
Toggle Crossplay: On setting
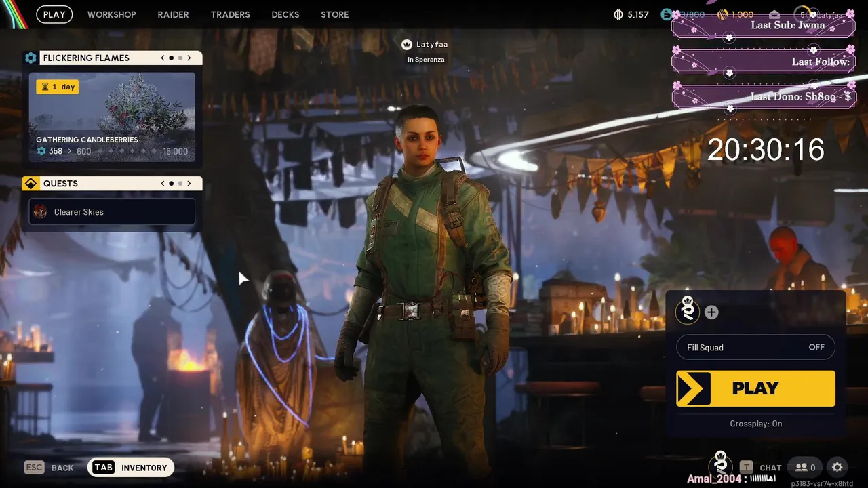(755, 424)
